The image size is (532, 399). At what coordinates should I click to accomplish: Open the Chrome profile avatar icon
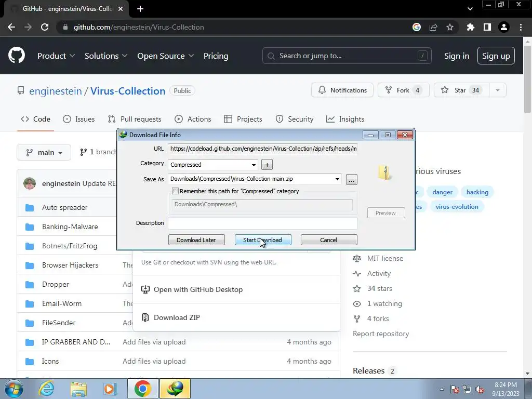[504, 27]
